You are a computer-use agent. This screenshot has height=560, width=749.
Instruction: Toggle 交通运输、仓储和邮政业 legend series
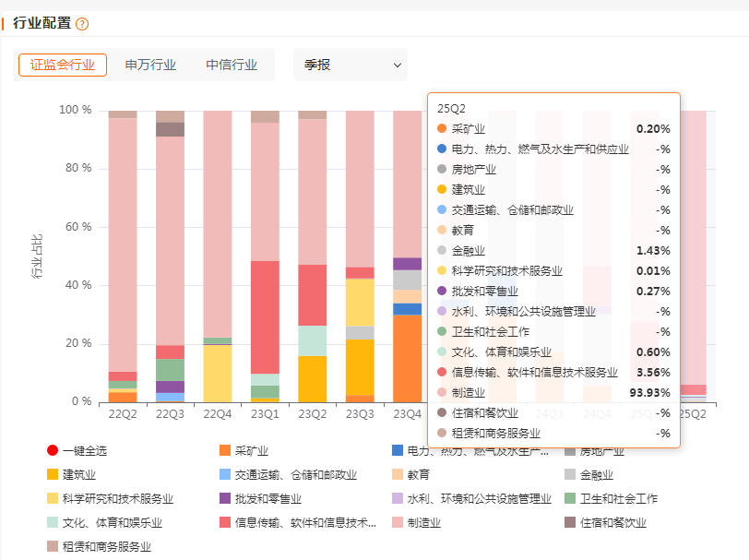coord(288,474)
